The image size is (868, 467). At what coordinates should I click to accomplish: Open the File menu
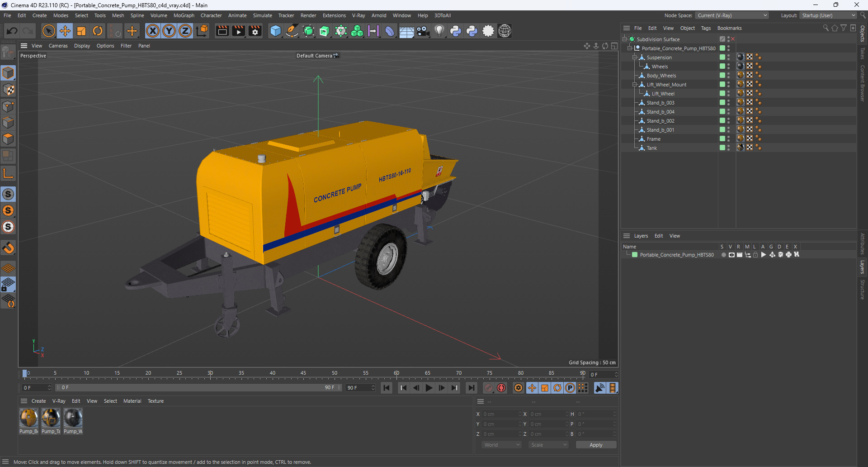[x=7, y=15]
